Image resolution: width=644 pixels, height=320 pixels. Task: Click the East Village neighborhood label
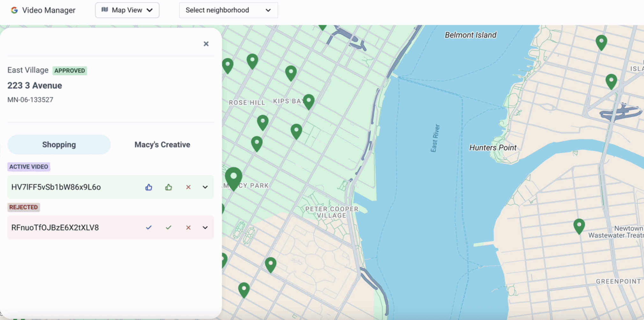coord(28,70)
